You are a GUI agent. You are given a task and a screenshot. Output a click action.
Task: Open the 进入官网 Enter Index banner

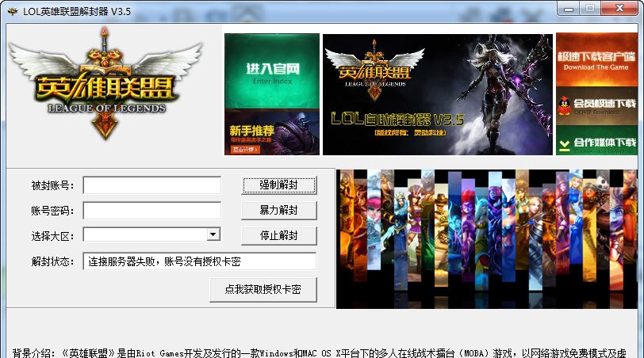pyautogui.click(x=272, y=71)
